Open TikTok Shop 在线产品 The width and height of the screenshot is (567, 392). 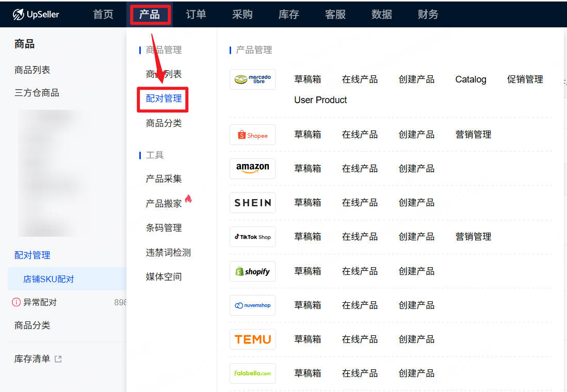tap(360, 237)
